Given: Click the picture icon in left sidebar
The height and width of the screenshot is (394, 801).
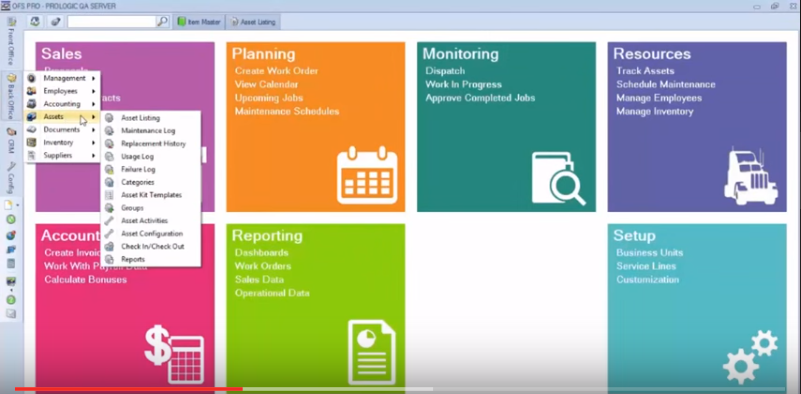Looking at the screenshot, I should pos(11,282).
